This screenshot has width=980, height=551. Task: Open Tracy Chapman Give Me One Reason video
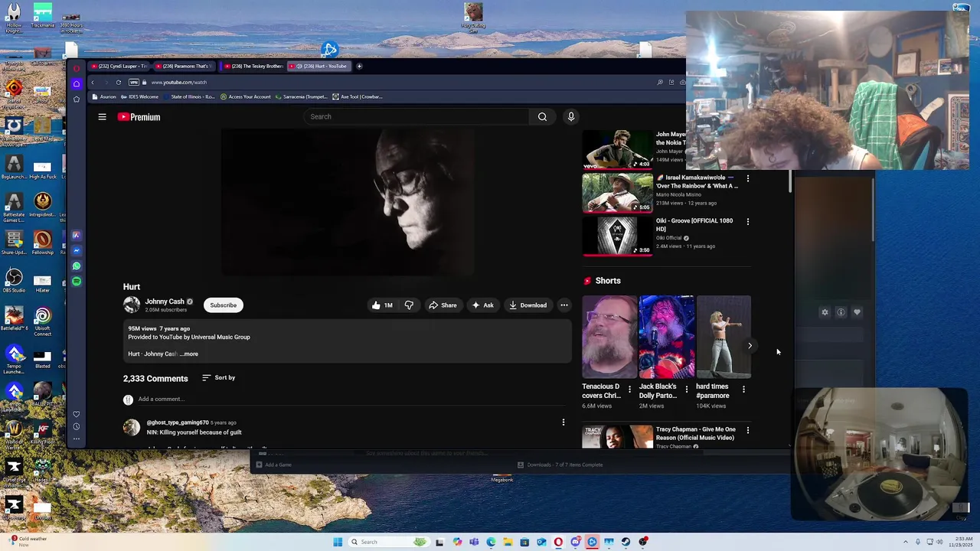click(617, 437)
